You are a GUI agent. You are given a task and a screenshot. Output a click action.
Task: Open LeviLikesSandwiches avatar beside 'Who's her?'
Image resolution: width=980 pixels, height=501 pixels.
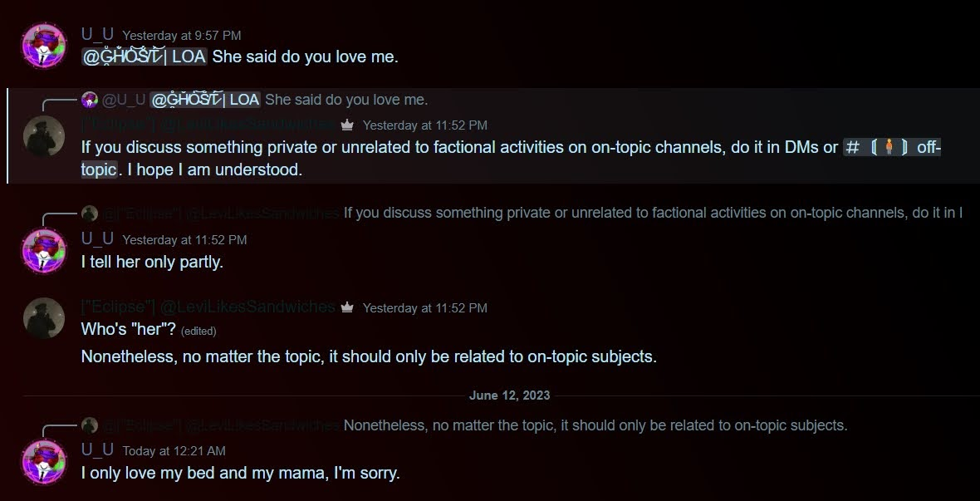click(44, 318)
